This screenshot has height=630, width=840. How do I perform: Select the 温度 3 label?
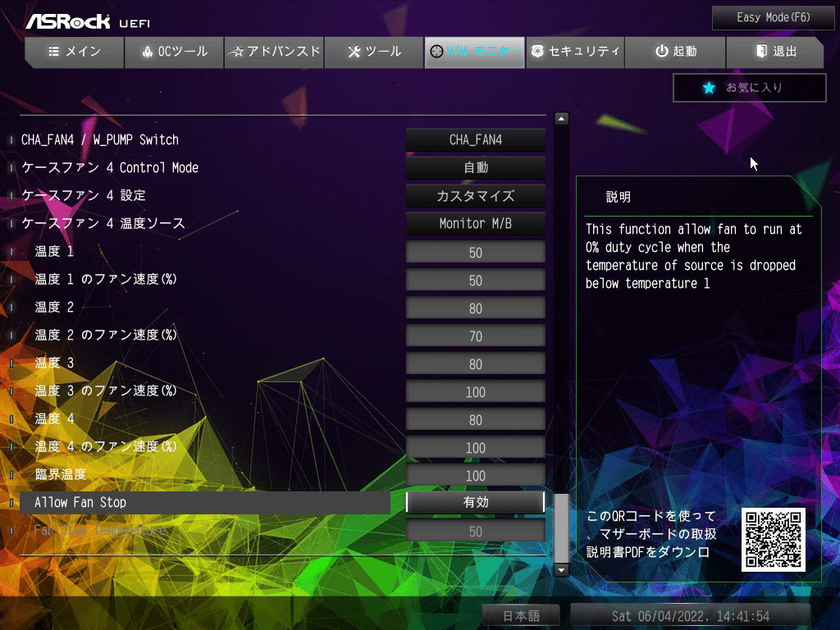point(54,363)
